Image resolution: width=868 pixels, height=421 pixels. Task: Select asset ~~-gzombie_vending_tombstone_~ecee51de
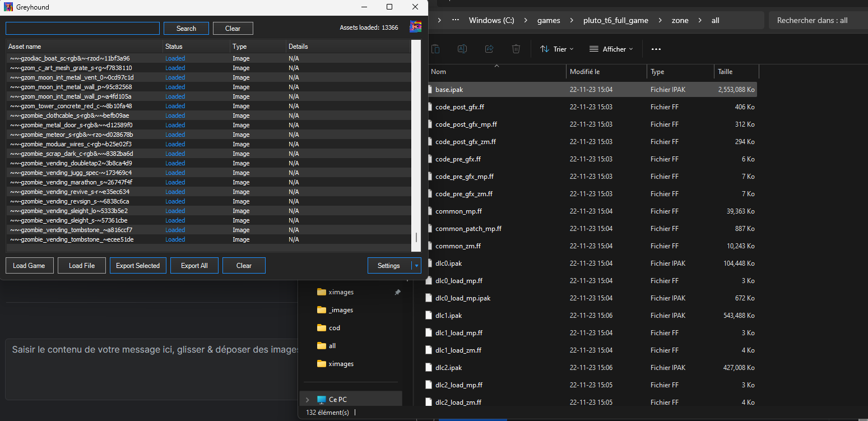pos(208,239)
